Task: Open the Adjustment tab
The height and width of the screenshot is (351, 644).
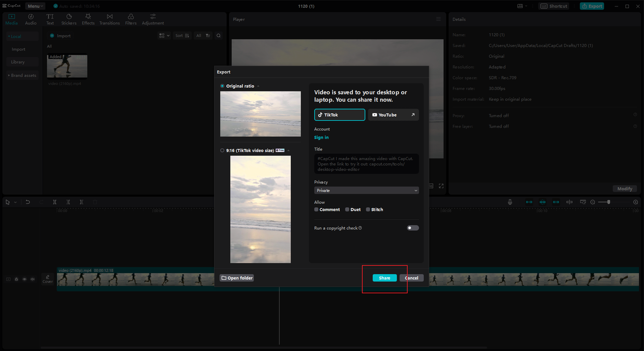Action: (x=153, y=19)
